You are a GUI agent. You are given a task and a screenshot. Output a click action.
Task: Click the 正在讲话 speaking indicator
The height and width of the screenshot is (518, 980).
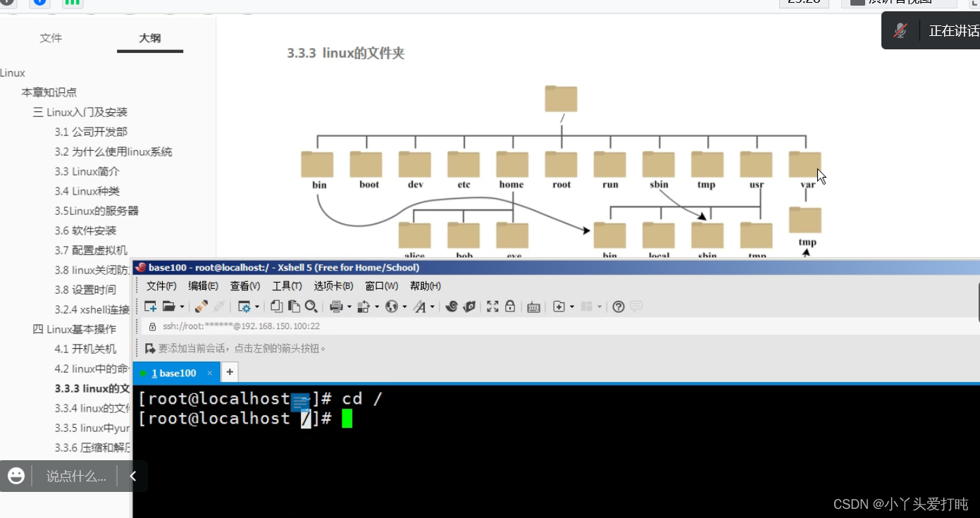pyautogui.click(x=954, y=31)
